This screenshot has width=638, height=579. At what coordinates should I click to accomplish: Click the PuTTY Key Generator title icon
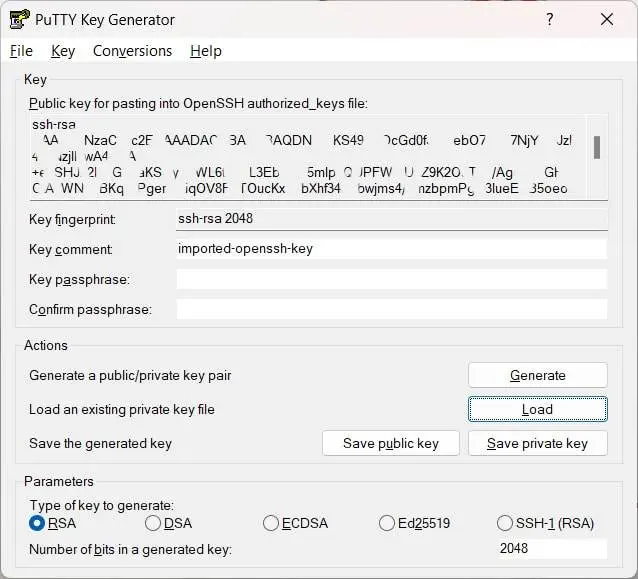19,19
